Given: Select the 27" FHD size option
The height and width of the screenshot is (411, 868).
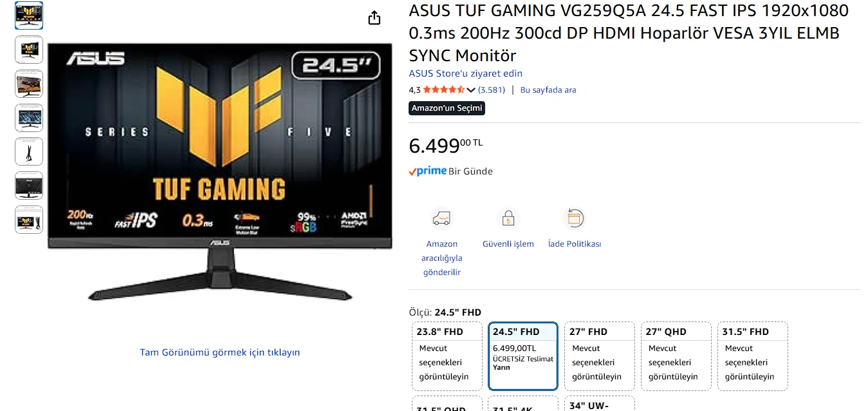Looking at the screenshot, I should (x=600, y=356).
